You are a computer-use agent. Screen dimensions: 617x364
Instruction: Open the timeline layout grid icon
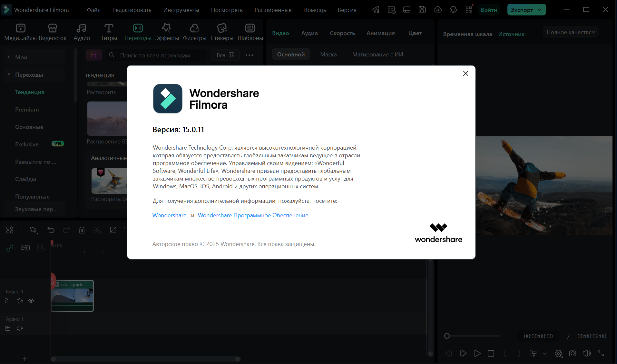tap(10, 230)
